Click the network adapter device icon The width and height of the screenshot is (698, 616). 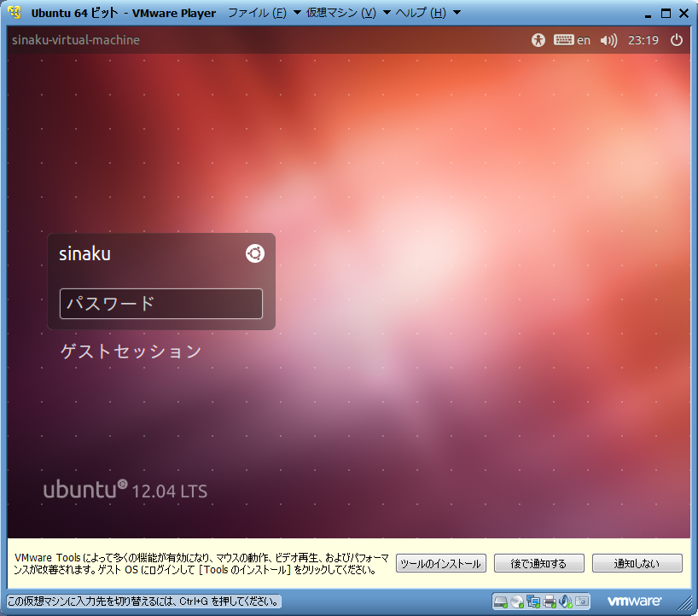pos(532,601)
